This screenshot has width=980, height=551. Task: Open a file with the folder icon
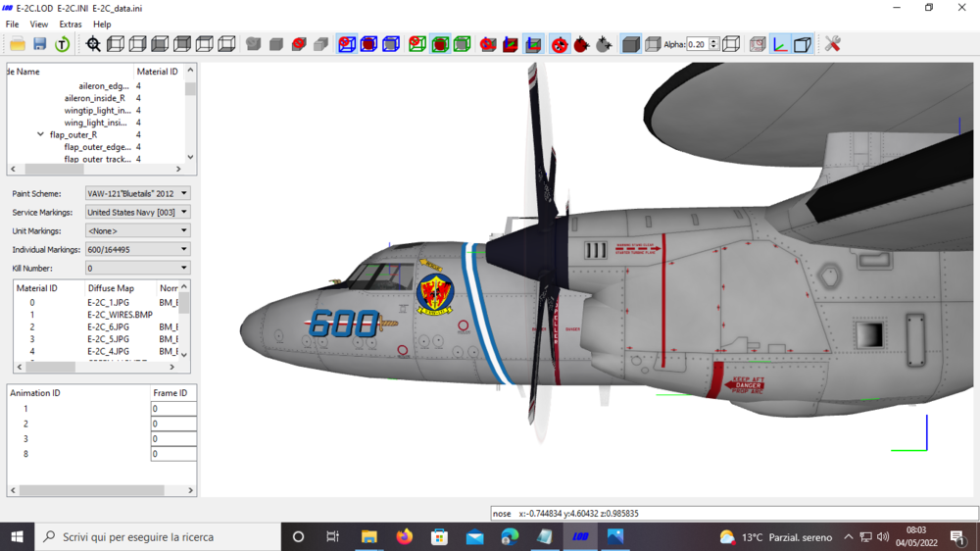tap(18, 44)
